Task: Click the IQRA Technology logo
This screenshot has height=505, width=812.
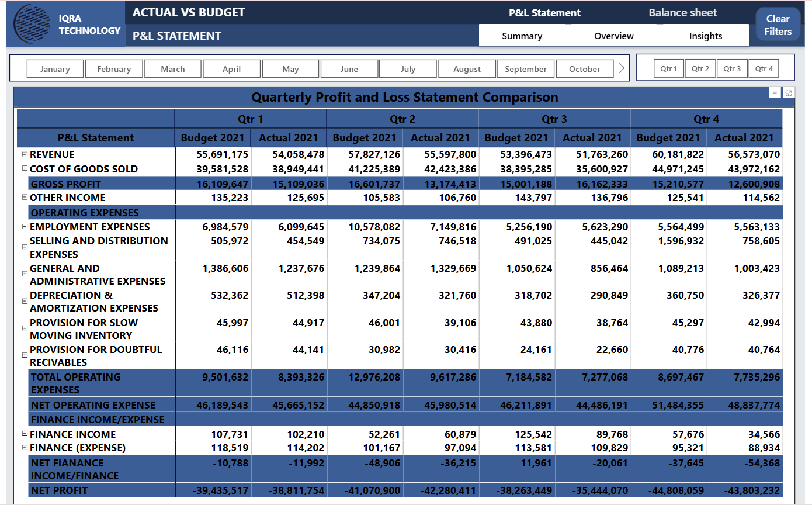Action: click(x=32, y=24)
